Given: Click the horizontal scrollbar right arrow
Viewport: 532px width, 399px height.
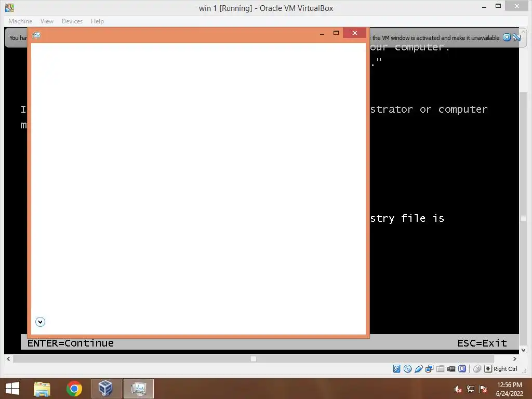Looking at the screenshot, I should pyautogui.click(x=515, y=358).
